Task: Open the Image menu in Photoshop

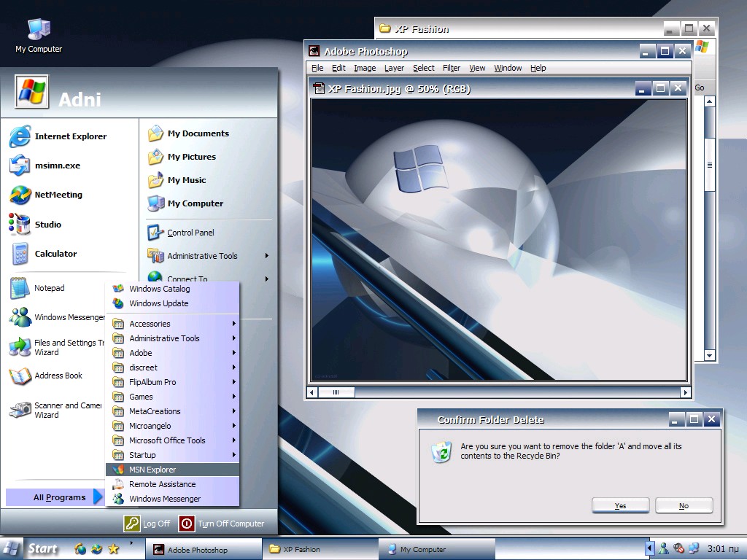Action: 364,68
